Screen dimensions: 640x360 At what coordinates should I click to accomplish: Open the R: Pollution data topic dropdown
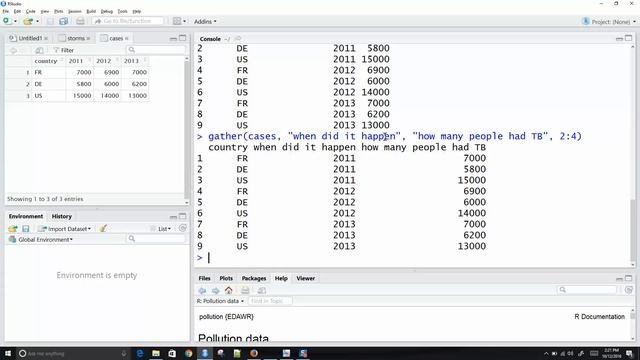[220, 301]
